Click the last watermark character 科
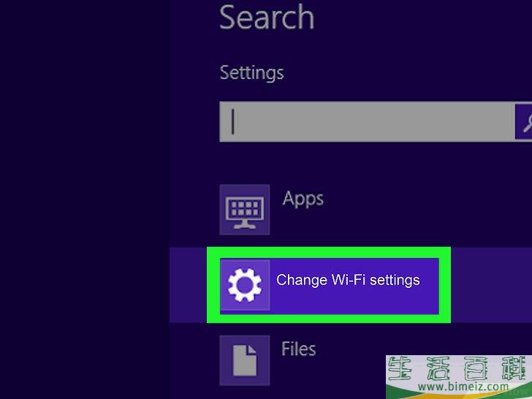 514,369
